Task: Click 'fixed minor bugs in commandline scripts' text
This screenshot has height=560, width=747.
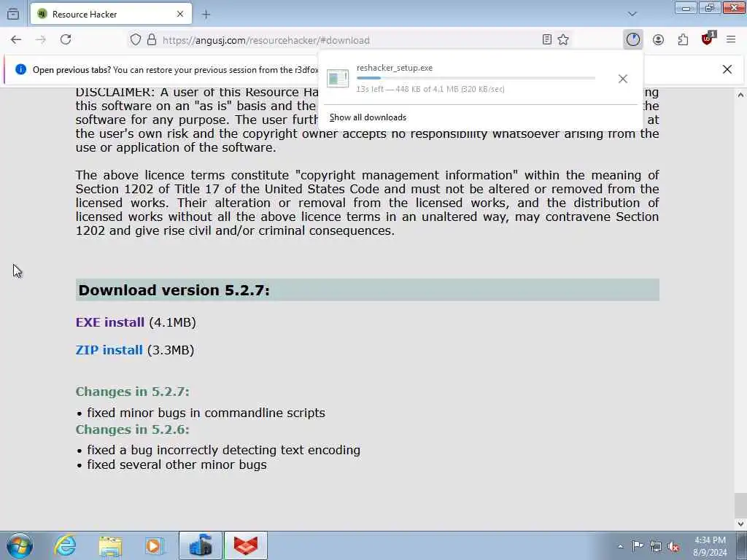Action: [206, 413]
